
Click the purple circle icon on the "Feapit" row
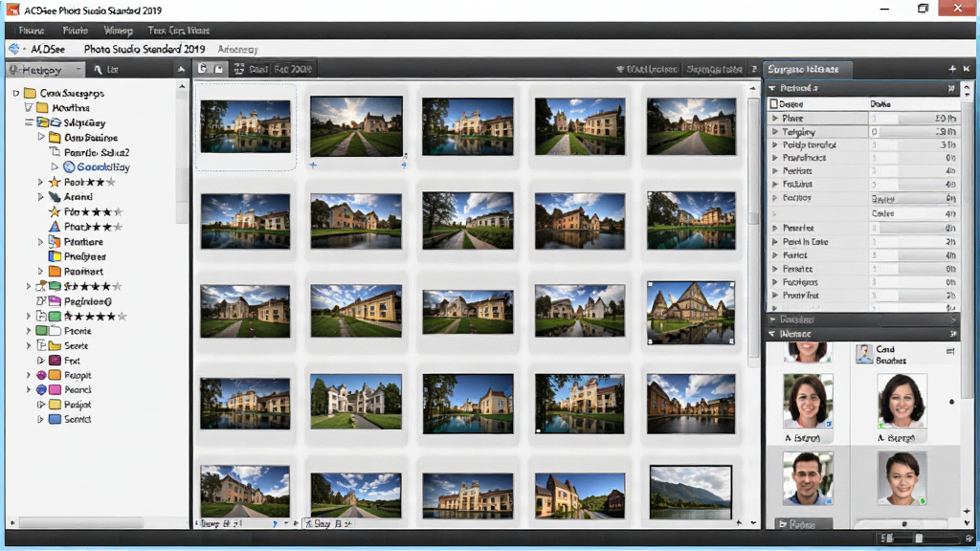[41, 375]
